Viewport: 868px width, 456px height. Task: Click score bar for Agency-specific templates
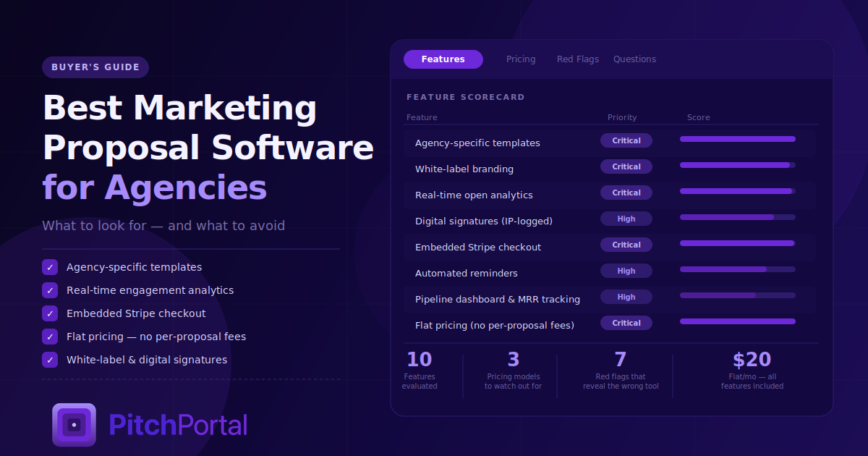[x=738, y=139]
